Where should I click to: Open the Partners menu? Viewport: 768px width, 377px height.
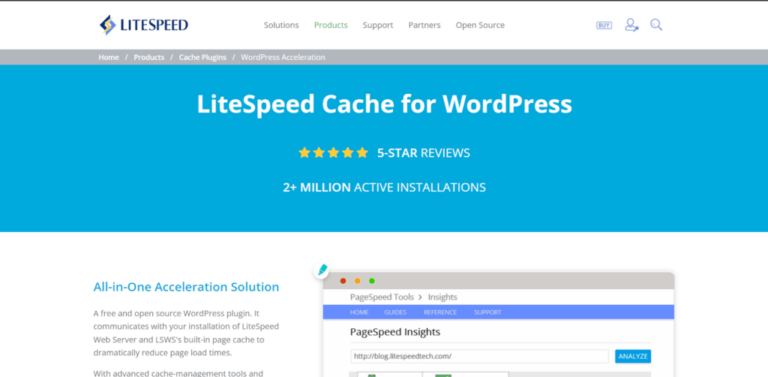tap(424, 25)
